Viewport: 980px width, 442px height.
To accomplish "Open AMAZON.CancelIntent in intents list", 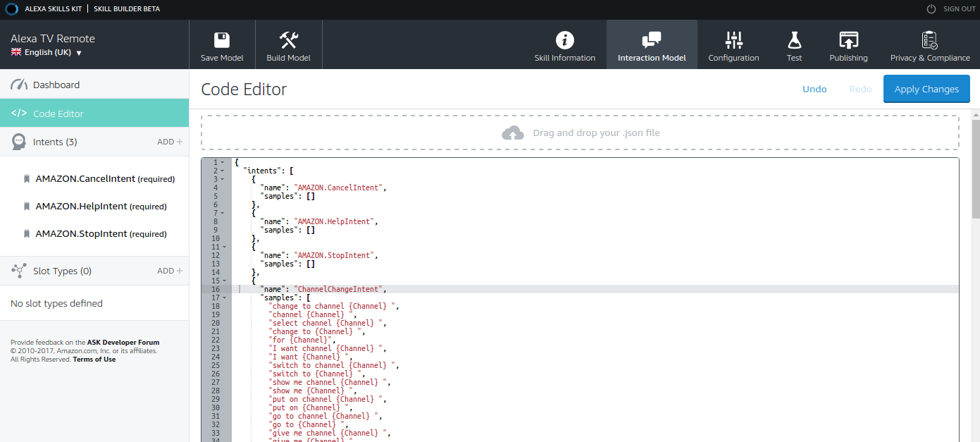I will click(x=105, y=179).
